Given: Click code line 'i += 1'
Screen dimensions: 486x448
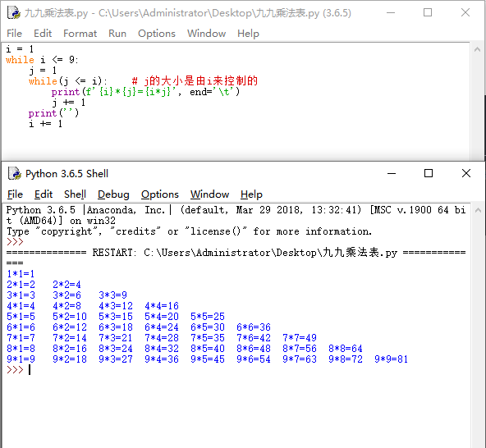Looking at the screenshot, I should coord(46,124).
